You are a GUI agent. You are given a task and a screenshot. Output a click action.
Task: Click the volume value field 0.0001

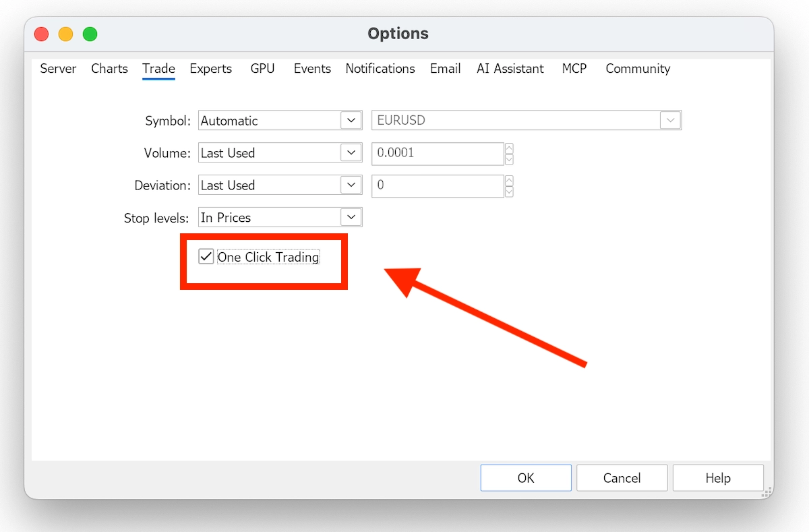coord(438,153)
